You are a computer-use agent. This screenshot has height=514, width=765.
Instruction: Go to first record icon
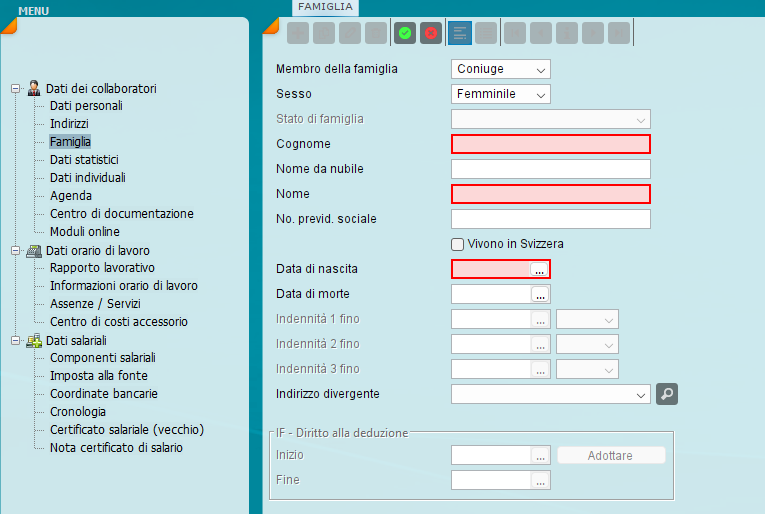click(515, 33)
